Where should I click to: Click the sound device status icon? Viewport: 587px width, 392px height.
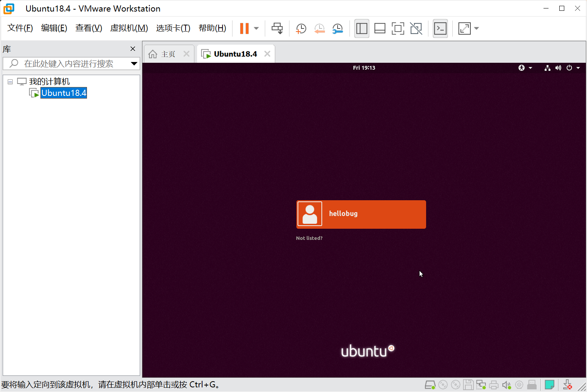506,384
